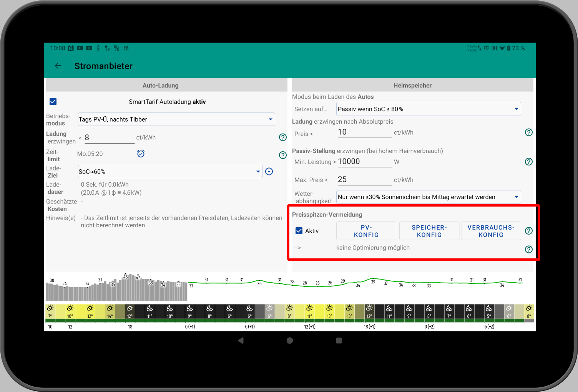Toggle SmartTarif-Autoladung checkbox
Viewport: 578px width, 392px height.
point(53,102)
